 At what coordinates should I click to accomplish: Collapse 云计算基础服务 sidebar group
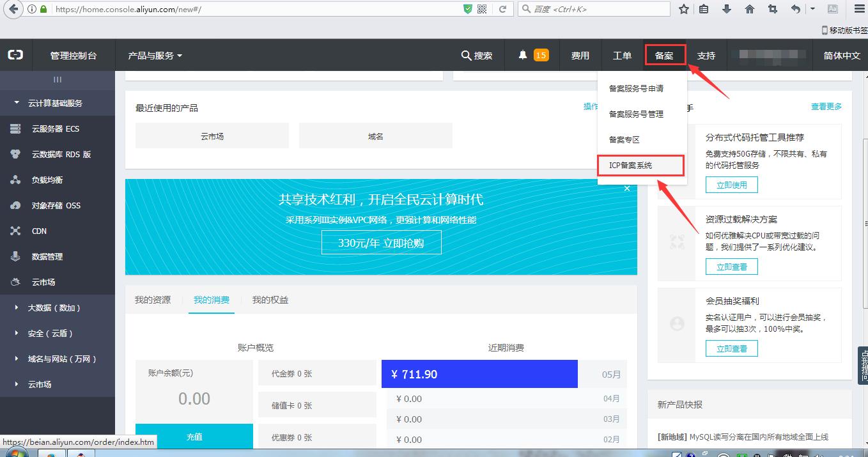[x=54, y=103]
